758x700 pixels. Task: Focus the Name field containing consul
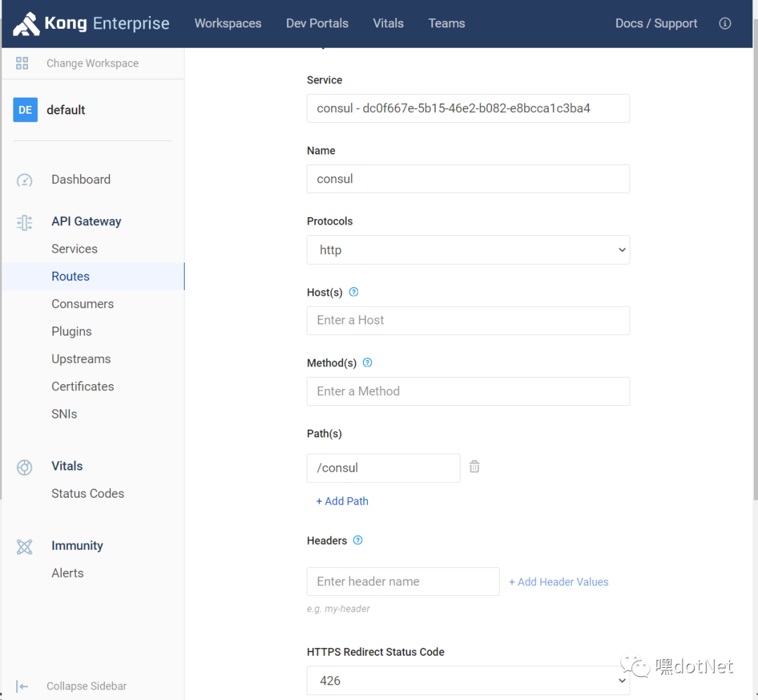point(468,179)
